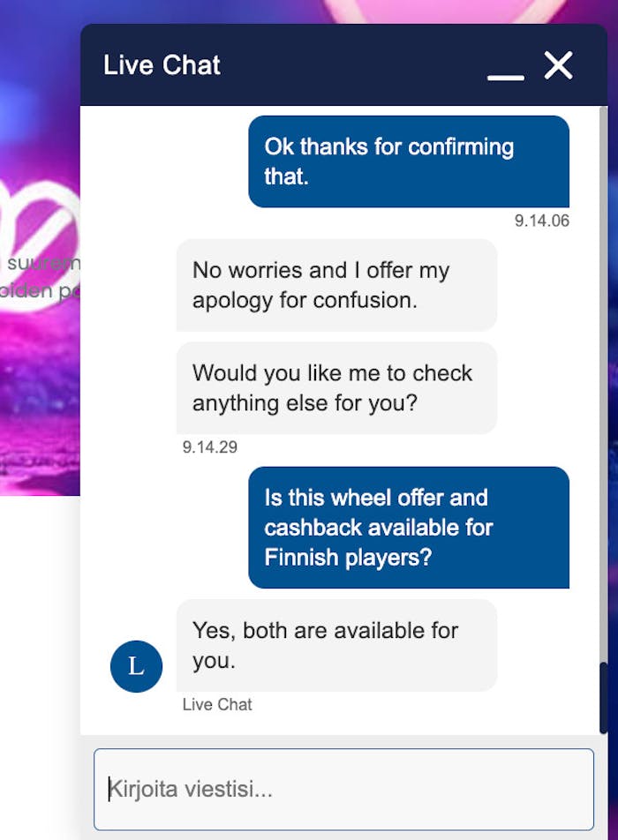The image size is (618, 840).
Task: Focus the Kirjoita viestisi message field
Action: (x=343, y=789)
